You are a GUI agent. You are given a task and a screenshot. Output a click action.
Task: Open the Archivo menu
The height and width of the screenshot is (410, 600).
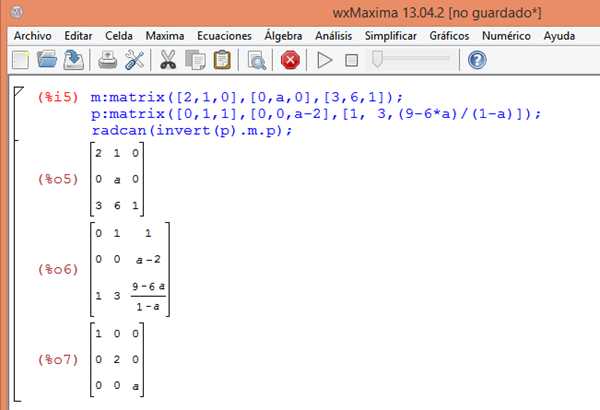click(33, 36)
